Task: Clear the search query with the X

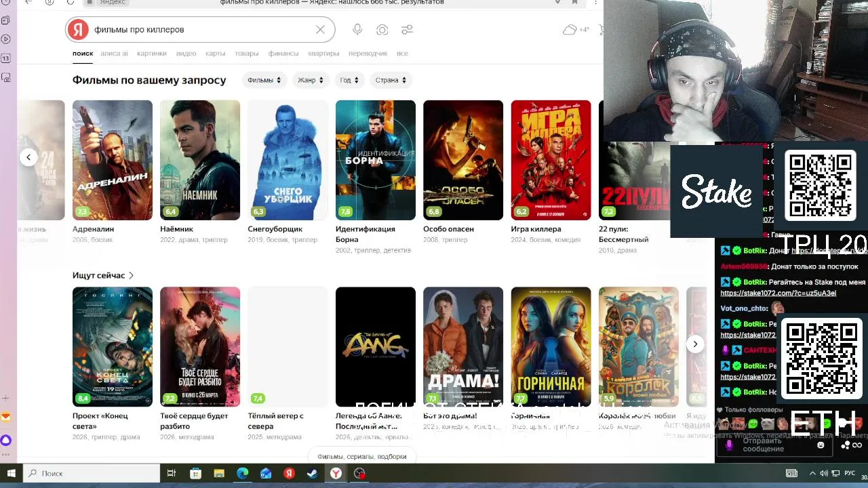Action: [320, 30]
